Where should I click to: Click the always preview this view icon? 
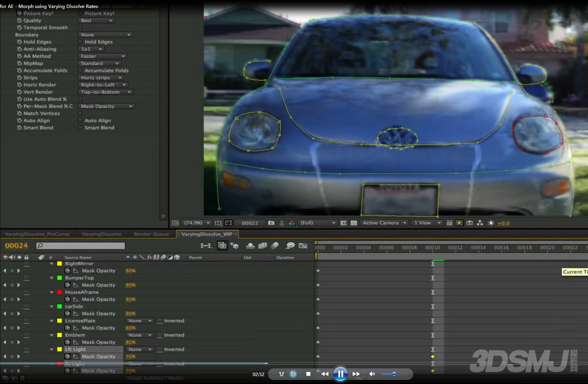tap(175, 223)
